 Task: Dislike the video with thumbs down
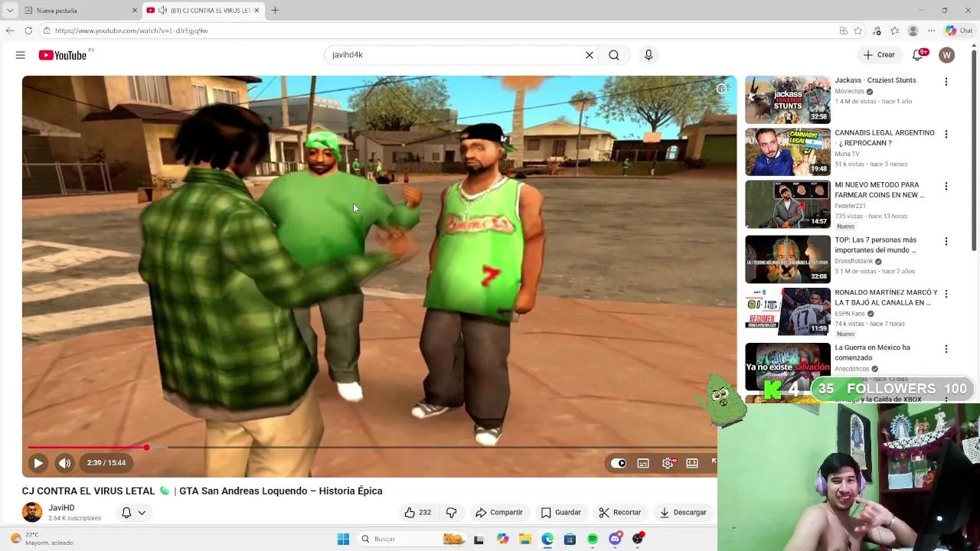point(452,513)
